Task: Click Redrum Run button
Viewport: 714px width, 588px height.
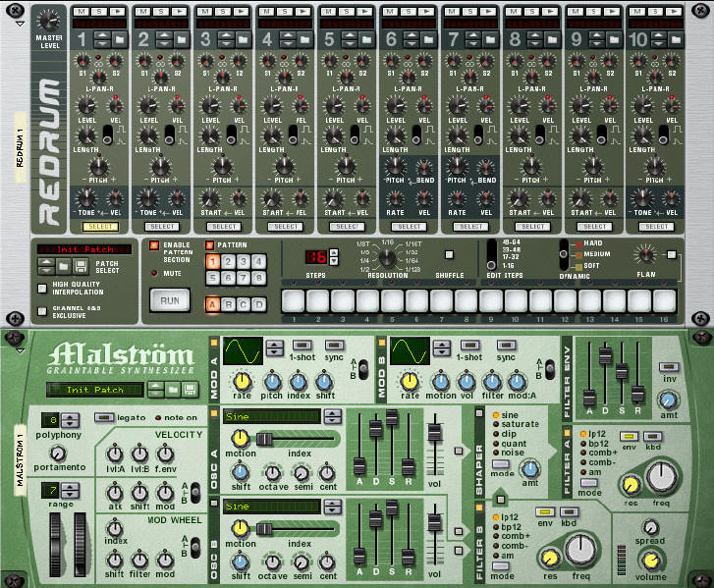Action: coord(169,299)
